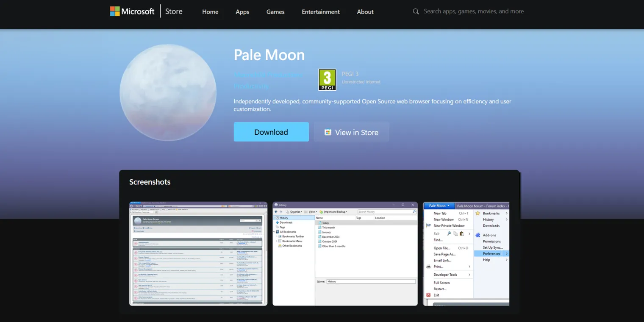Click the Bookmarks star icon in the menu

pos(477,213)
